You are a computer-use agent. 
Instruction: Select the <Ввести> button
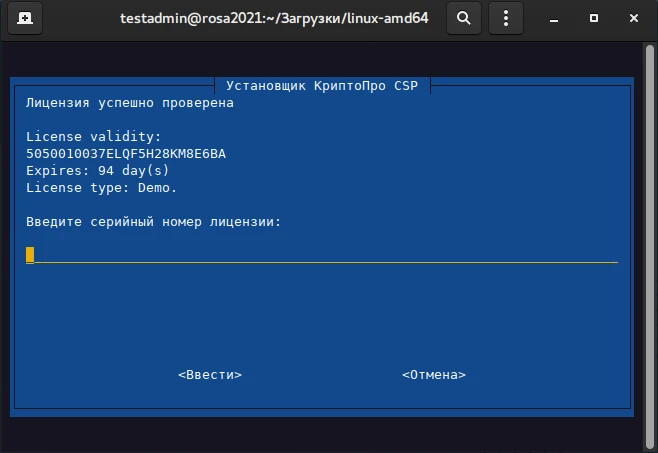(x=210, y=374)
